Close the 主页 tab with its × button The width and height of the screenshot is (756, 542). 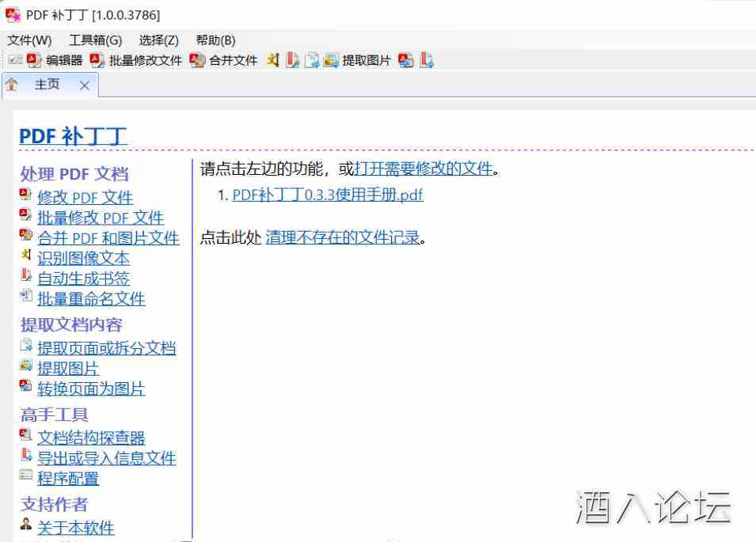point(83,85)
